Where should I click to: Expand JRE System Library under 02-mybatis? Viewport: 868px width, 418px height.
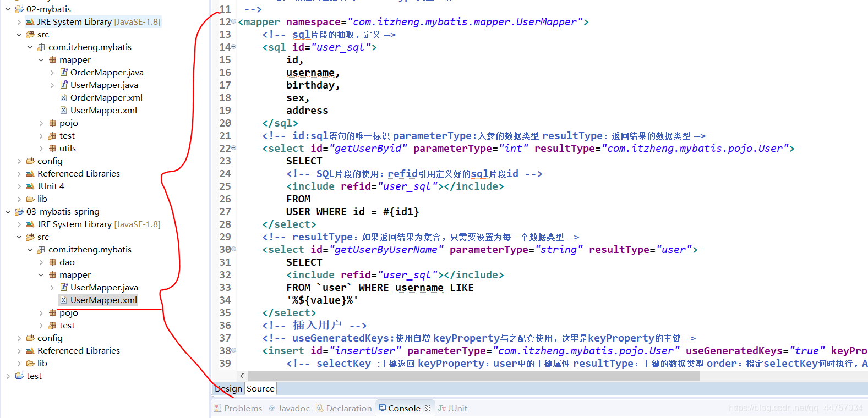point(19,22)
